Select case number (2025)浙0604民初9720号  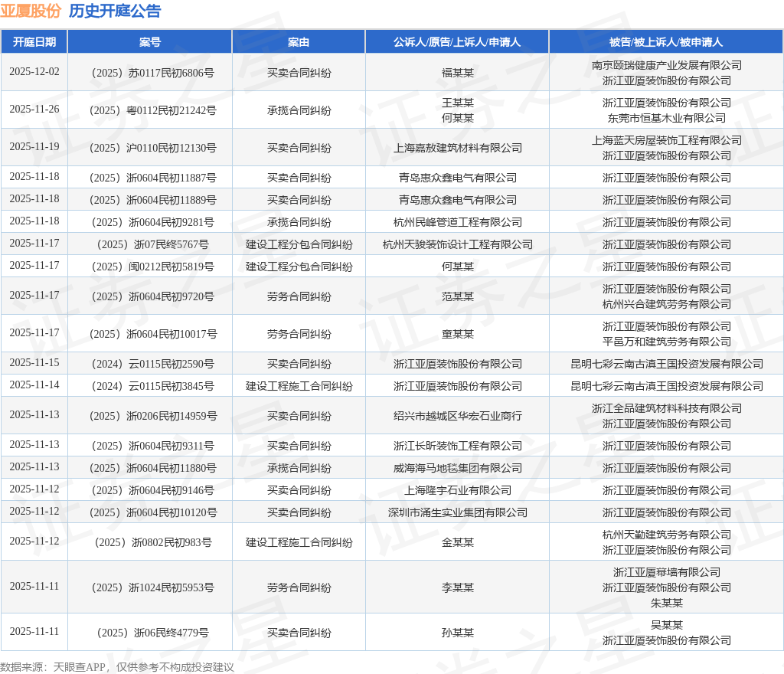coord(152,297)
